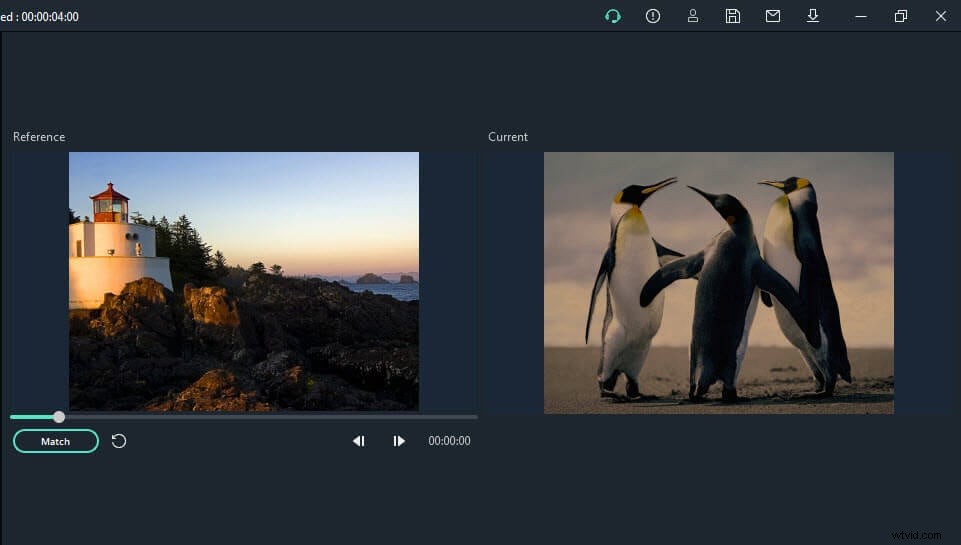
Task: Step to next frame
Action: click(x=399, y=441)
